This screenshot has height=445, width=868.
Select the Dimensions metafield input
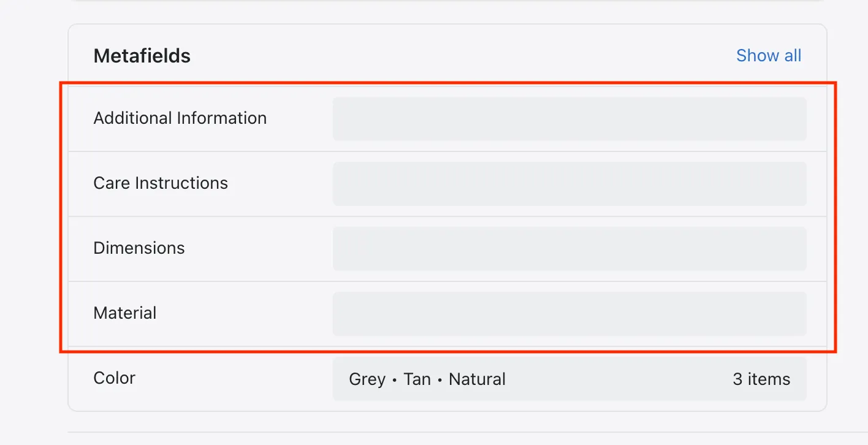click(569, 249)
